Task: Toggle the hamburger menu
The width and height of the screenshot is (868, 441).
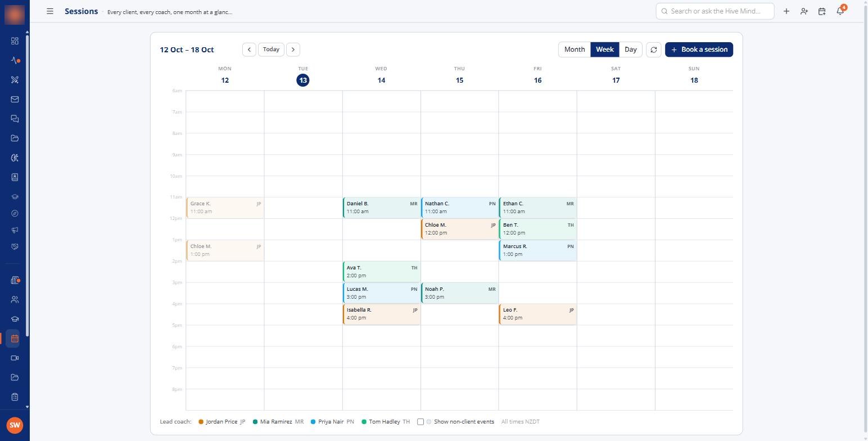Action: click(50, 11)
